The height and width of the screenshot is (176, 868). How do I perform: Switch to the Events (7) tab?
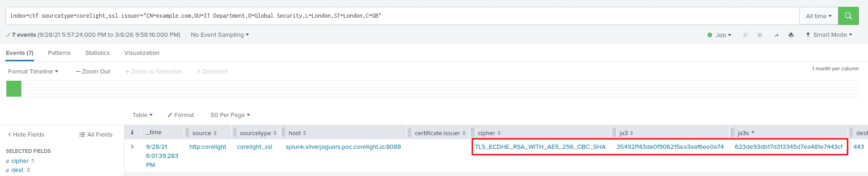pyautogui.click(x=20, y=53)
